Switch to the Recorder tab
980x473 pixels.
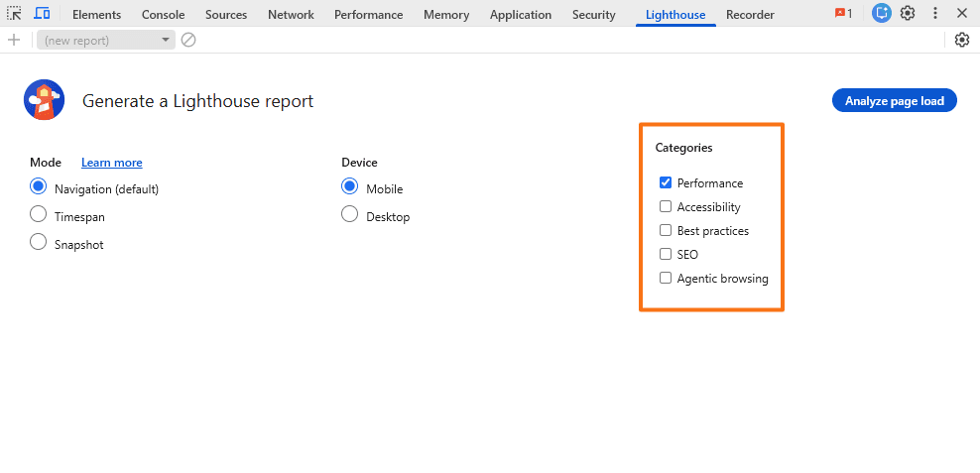750,14
